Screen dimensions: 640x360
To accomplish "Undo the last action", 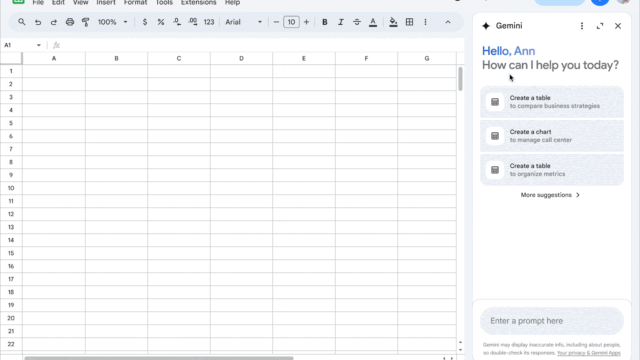I will (38, 22).
